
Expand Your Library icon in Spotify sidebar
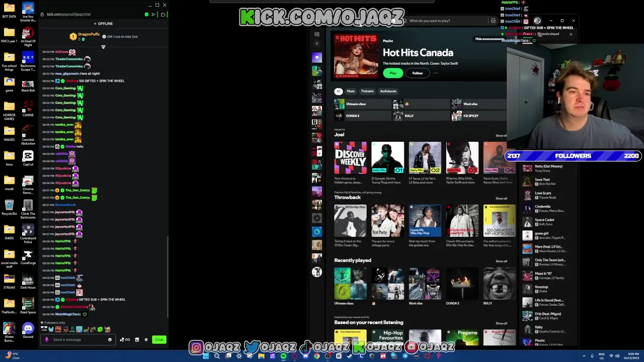point(317,34)
